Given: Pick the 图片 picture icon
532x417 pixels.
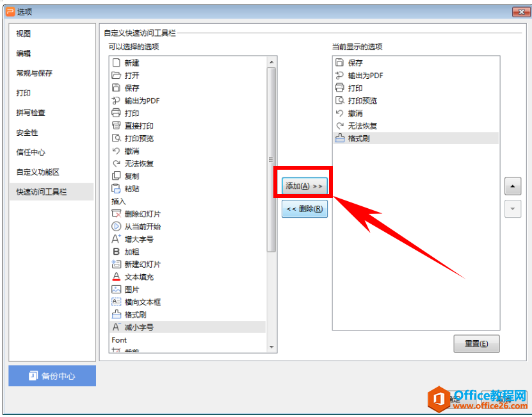Looking at the screenshot, I should click(116, 289).
